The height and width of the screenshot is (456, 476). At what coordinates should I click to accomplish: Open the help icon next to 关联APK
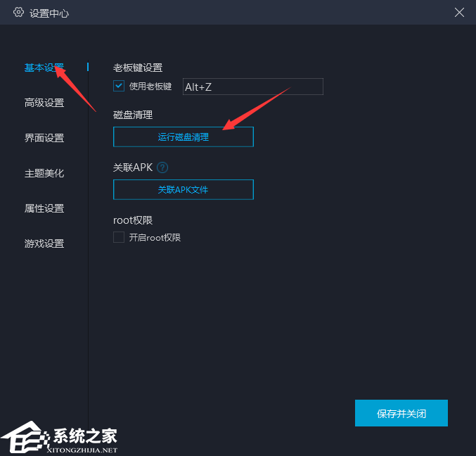(x=162, y=167)
